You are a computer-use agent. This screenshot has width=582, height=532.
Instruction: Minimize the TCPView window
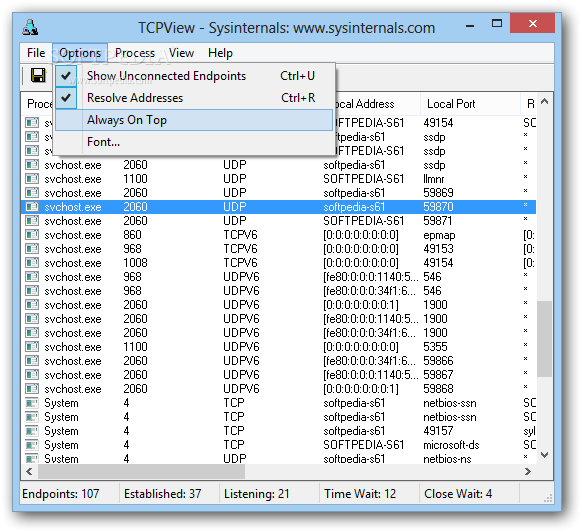click(x=470, y=26)
